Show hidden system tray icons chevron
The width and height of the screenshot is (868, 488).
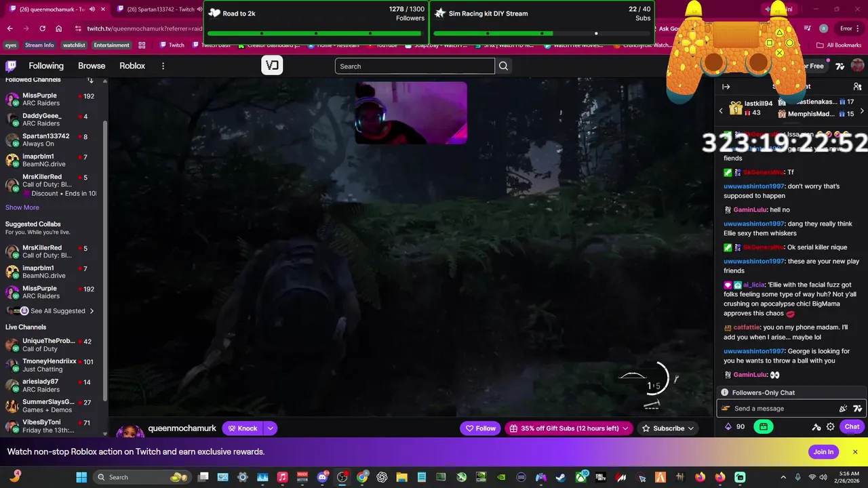pyautogui.click(x=783, y=477)
